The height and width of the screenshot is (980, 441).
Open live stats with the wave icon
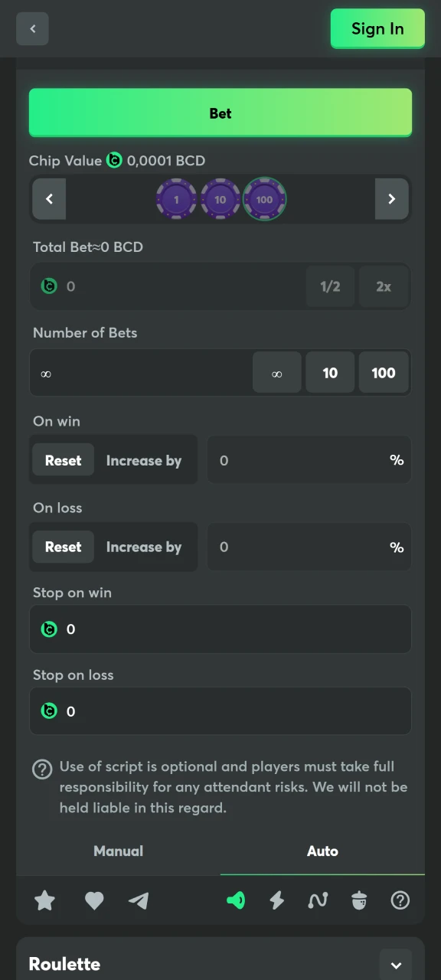click(318, 900)
